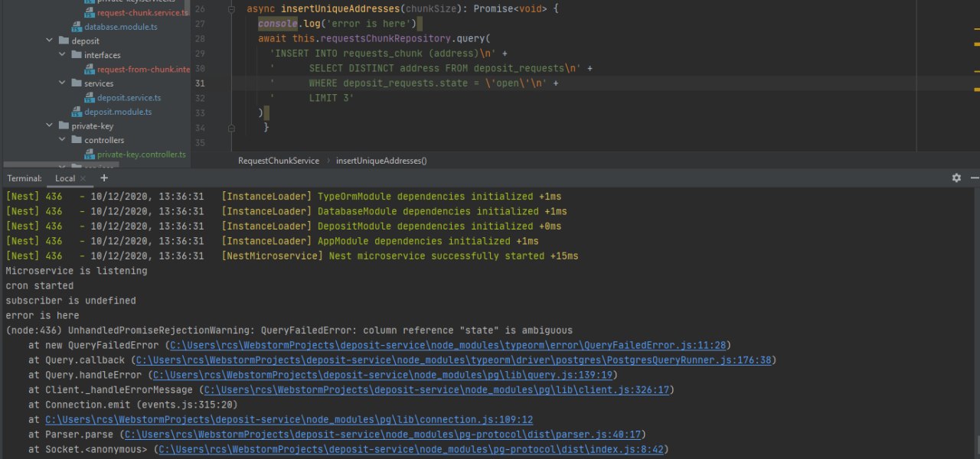Click the deposit.service.ts file icon

pyautogui.click(x=90, y=98)
